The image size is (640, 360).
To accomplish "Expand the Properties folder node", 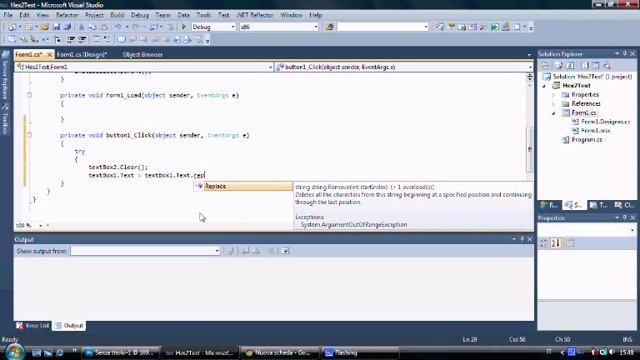I will [554, 95].
